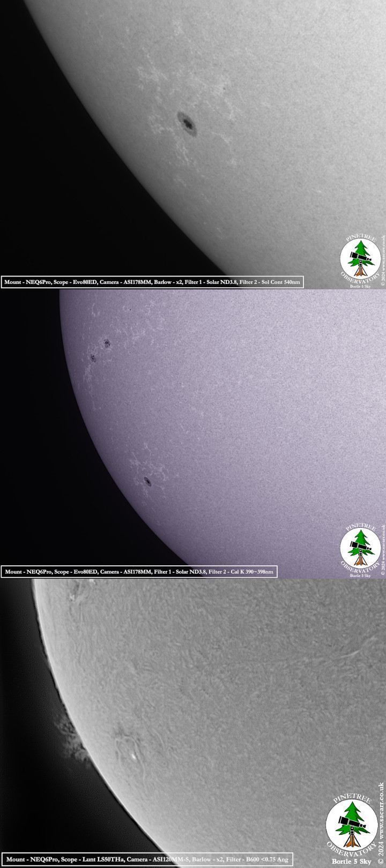Click the Bortle 5 Sky label in the purple image
Image resolution: width=386 pixels, height=868 pixels.
coord(360,575)
